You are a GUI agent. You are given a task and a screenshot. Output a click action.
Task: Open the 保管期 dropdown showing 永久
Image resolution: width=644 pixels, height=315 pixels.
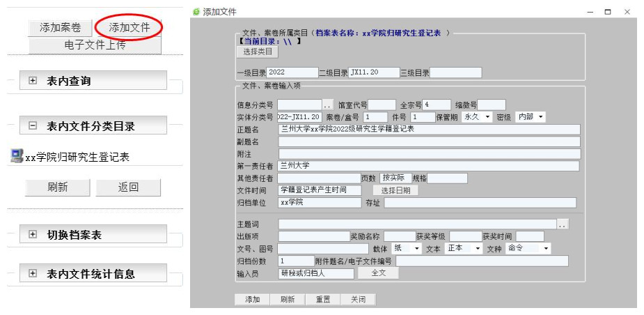pyautogui.click(x=477, y=117)
